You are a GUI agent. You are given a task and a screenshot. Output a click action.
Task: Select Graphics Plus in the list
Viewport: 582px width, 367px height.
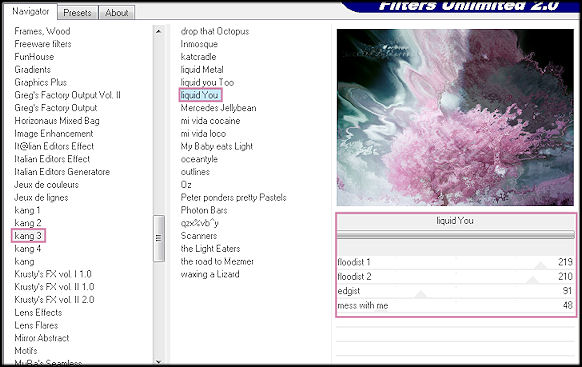point(40,82)
